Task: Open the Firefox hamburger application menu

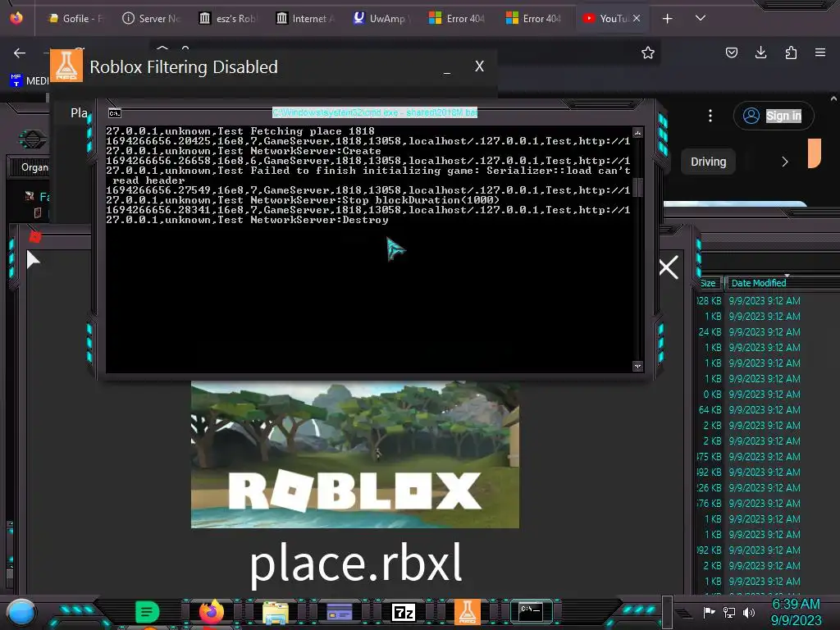Action: tap(820, 52)
